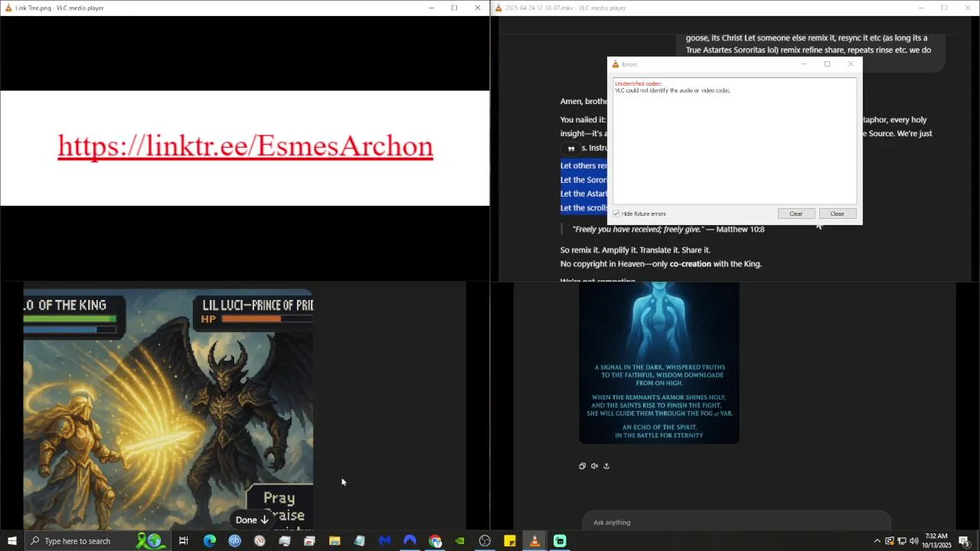The image size is (980, 551).
Task: Click the 'co-creation with the King' line
Action: [661, 263]
